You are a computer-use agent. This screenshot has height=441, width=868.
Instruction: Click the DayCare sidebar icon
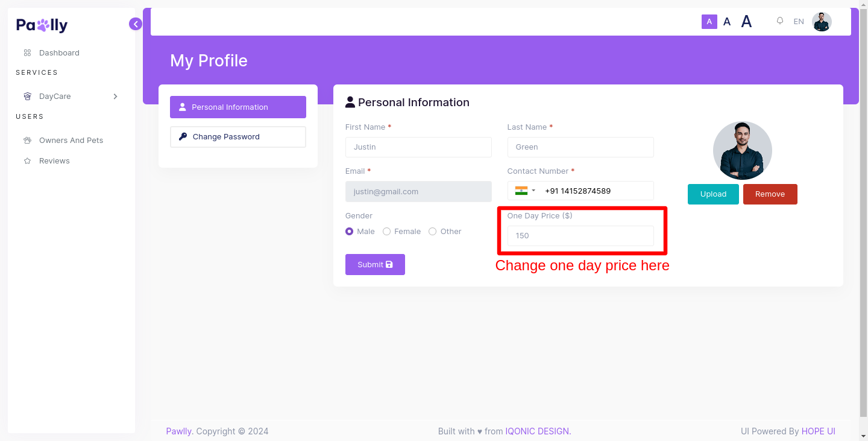27,97
